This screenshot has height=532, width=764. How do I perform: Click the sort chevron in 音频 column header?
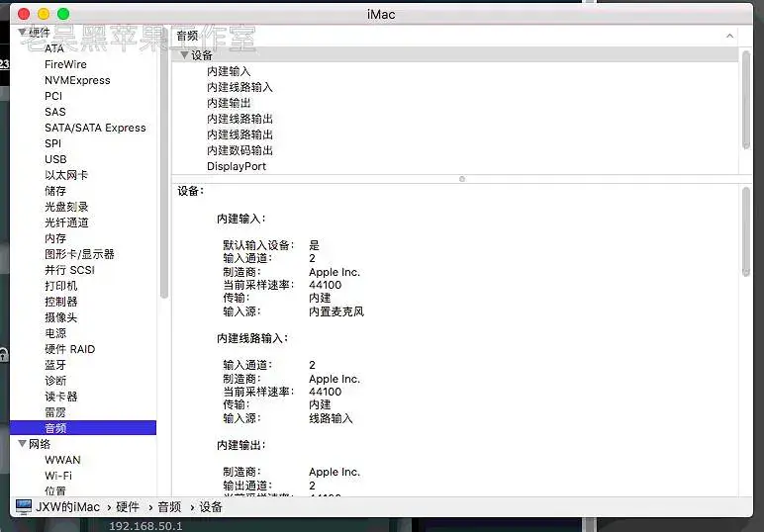729,36
